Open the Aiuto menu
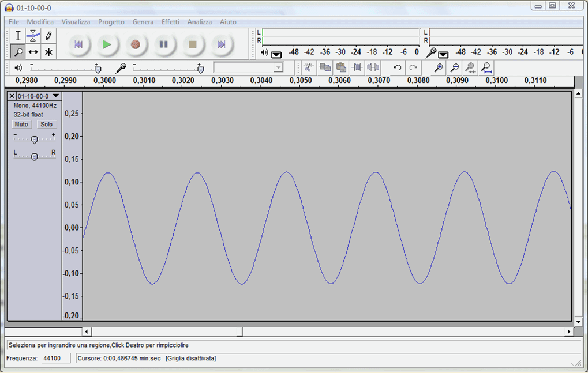 point(228,22)
